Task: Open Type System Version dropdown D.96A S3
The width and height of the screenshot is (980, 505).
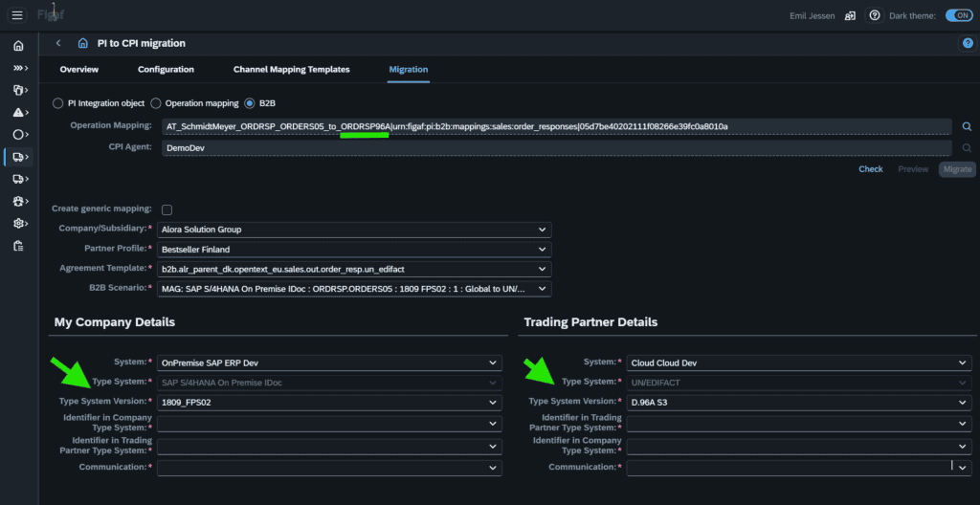Action: [x=799, y=402]
